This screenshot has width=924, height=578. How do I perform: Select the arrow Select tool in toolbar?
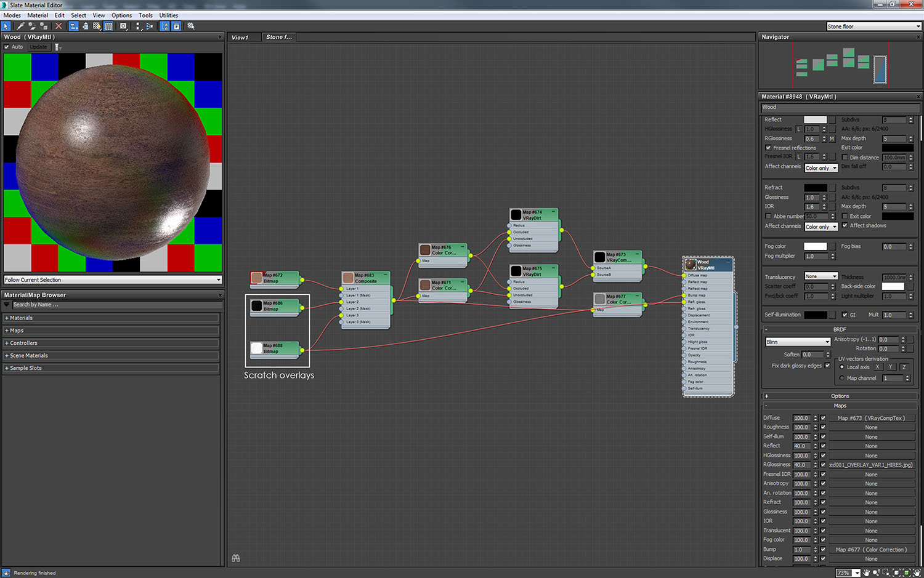click(6, 26)
